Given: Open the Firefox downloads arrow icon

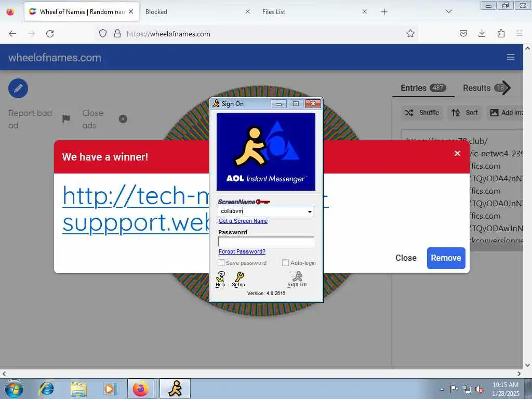Looking at the screenshot, I should tap(482, 33).
